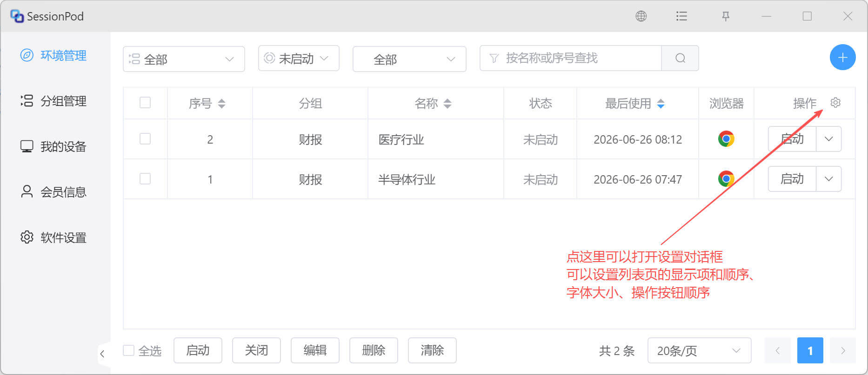Sort by 最后使用 using its sort arrows
Viewport: 868px width, 375px height.
pyautogui.click(x=661, y=103)
